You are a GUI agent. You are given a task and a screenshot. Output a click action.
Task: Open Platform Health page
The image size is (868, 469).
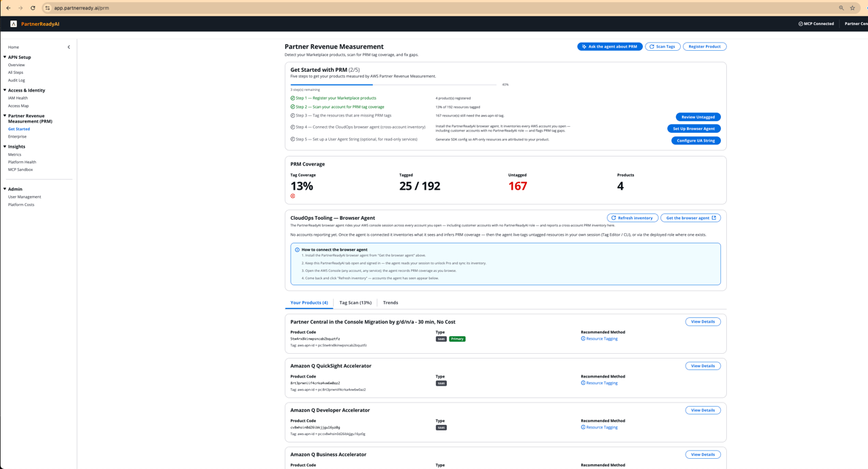22,162
